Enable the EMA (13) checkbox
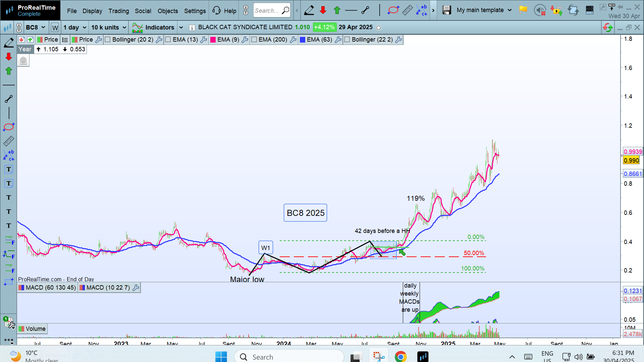Screen dimensions: 644x362 (168, 40)
